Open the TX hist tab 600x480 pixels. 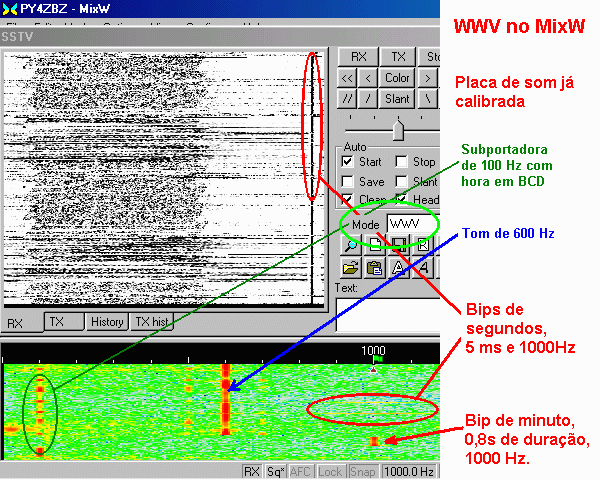152,322
